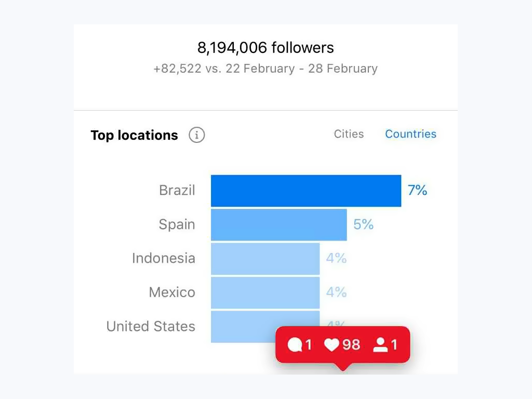Screen dimensions: 532x399
Task: Select the Indonesia bar in the chart
Action: tap(265, 259)
